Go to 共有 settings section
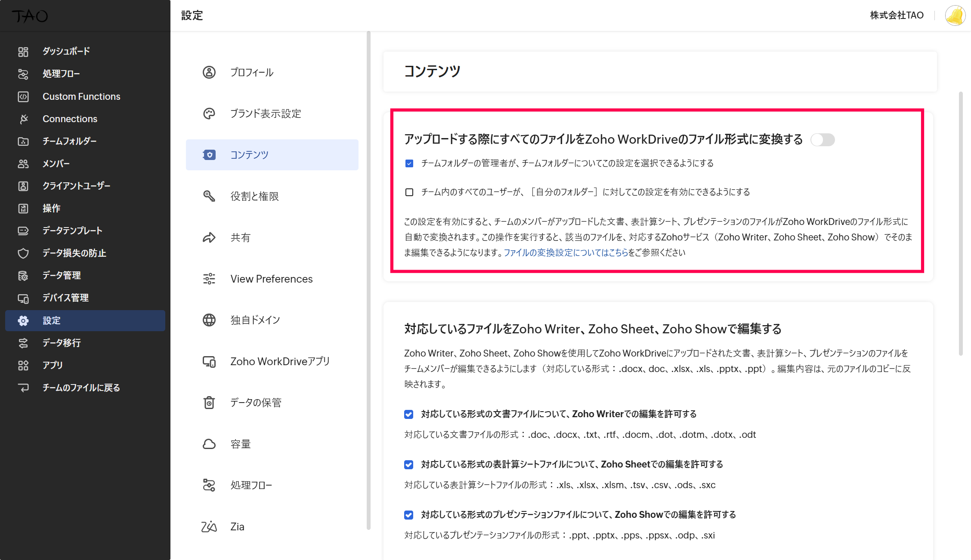Screen dimensions: 971x560 [x=240, y=237]
